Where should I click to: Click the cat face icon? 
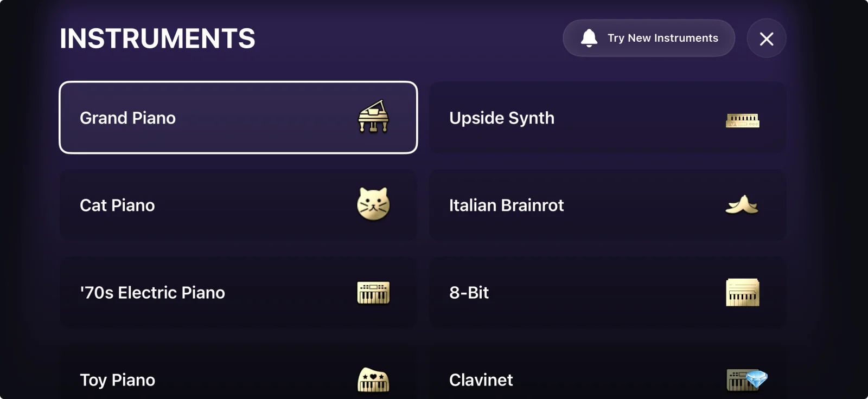(x=373, y=204)
